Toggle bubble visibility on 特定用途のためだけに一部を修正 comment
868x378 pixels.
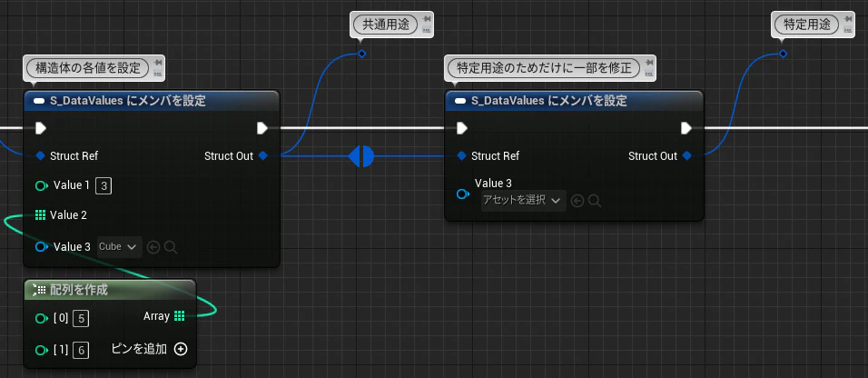pos(648,74)
